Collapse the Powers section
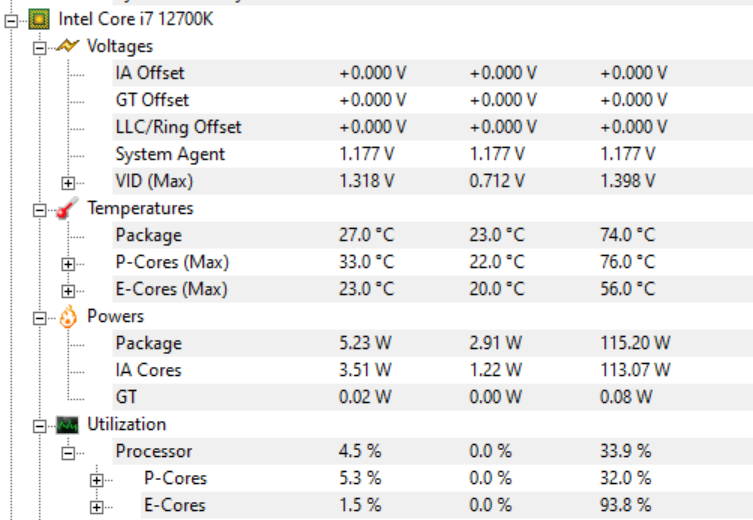 39,318
